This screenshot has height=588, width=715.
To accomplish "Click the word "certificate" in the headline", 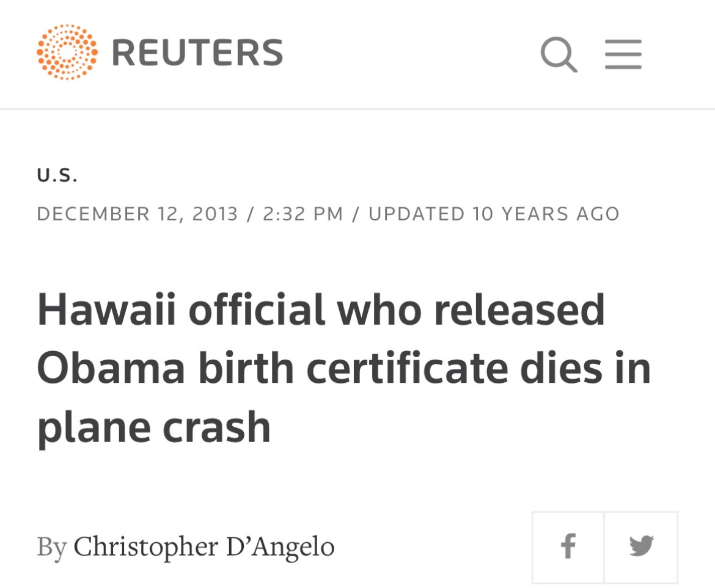I will click(x=407, y=368).
